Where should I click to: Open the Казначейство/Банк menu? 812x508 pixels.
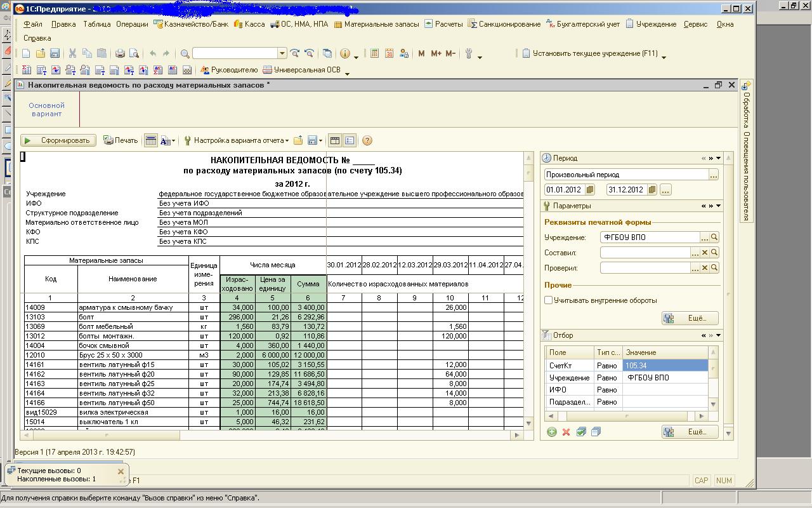coord(190,24)
